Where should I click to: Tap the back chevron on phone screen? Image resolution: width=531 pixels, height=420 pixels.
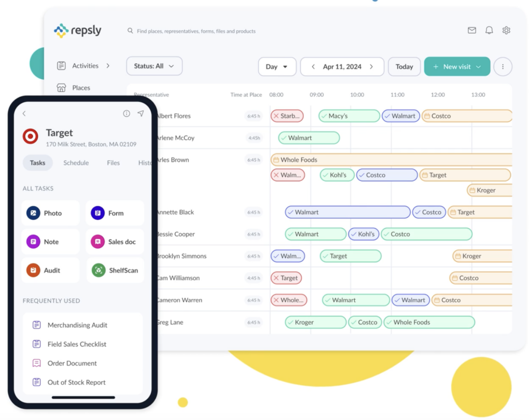[24, 114]
